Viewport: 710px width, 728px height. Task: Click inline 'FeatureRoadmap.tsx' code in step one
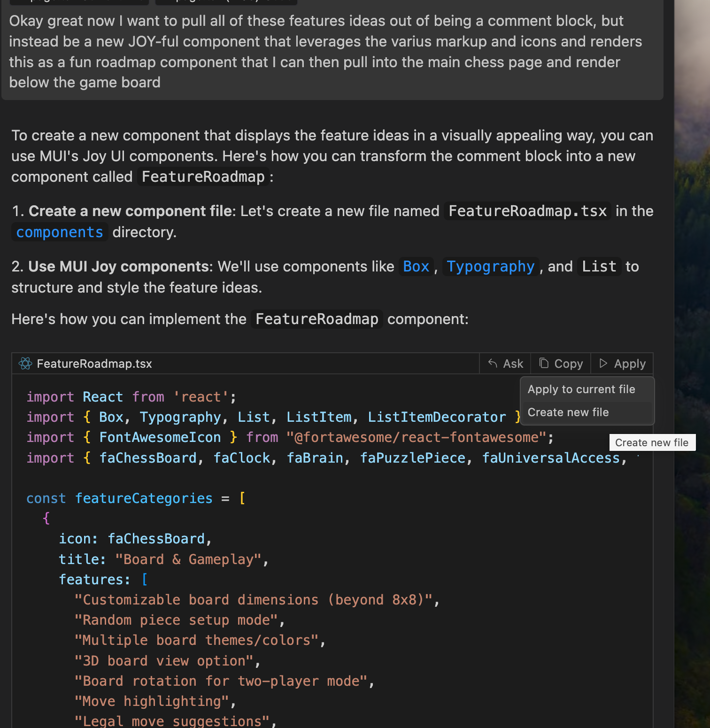(x=527, y=211)
